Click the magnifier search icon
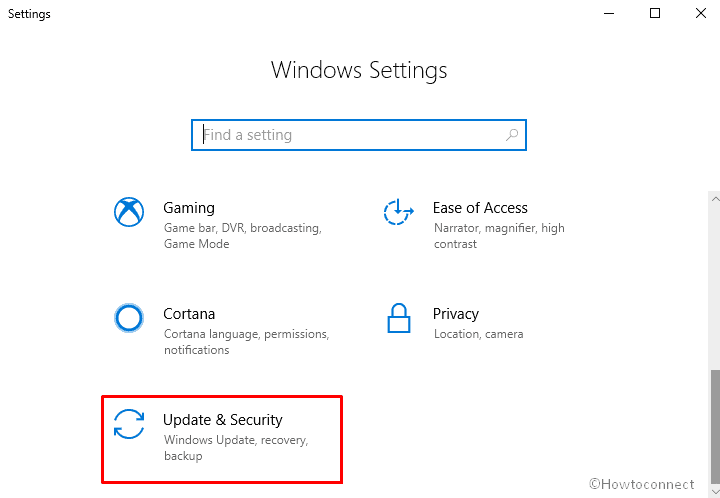 (512, 135)
